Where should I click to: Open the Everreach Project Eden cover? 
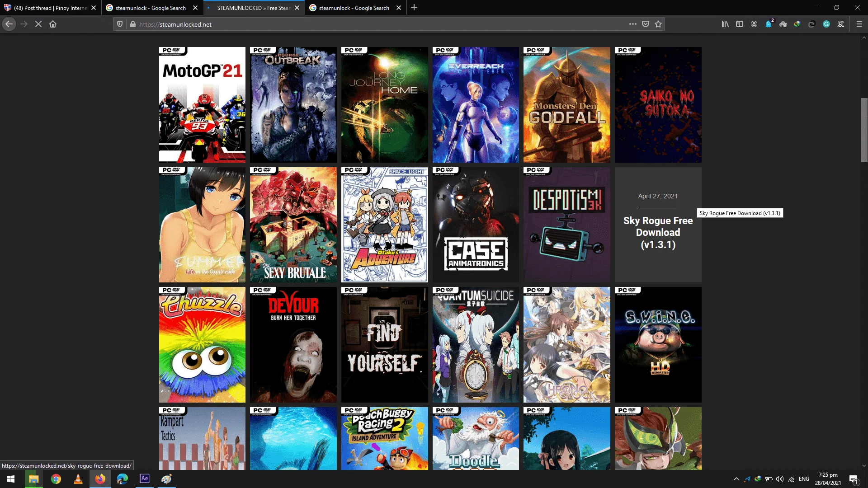point(476,105)
